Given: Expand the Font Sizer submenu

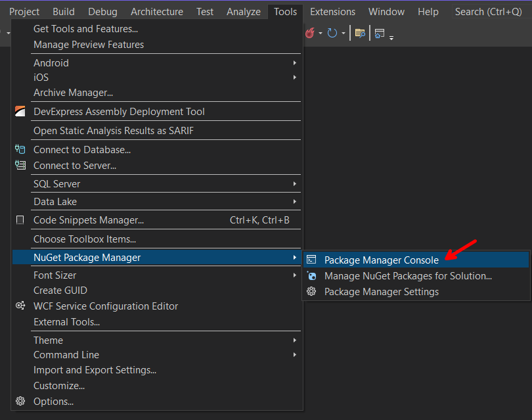Looking at the screenshot, I should (x=295, y=275).
